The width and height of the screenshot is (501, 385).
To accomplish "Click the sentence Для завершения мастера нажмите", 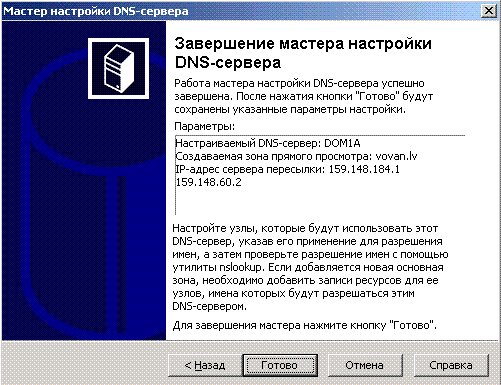I will click(x=304, y=325).
